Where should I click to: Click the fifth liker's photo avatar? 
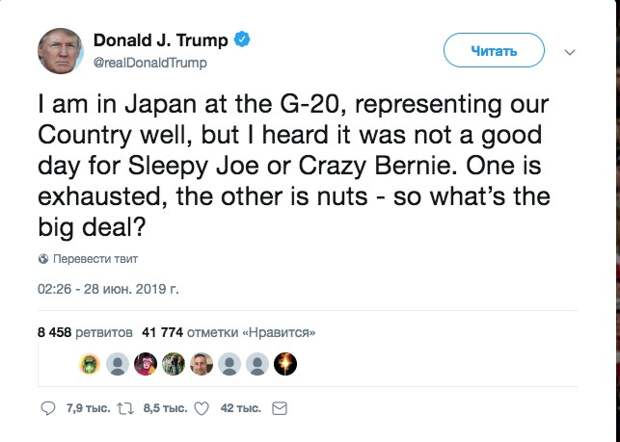click(202, 364)
